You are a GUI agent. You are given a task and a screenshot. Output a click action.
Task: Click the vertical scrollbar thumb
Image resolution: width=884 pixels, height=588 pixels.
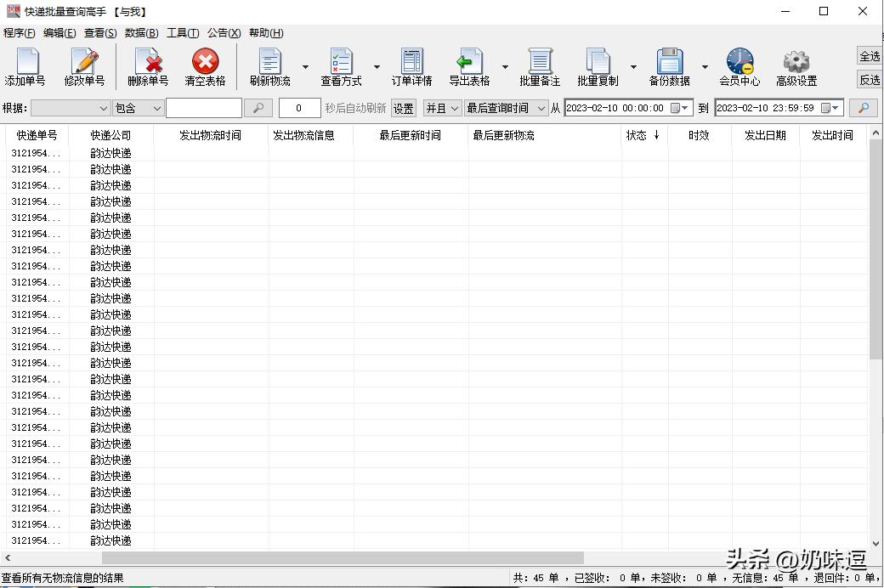(875, 251)
